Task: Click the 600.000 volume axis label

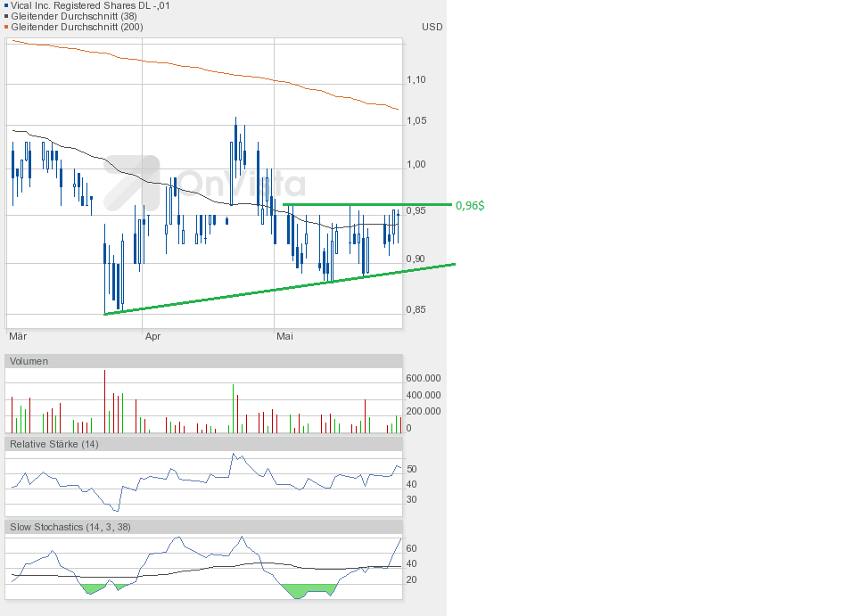Action: point(424,378)
